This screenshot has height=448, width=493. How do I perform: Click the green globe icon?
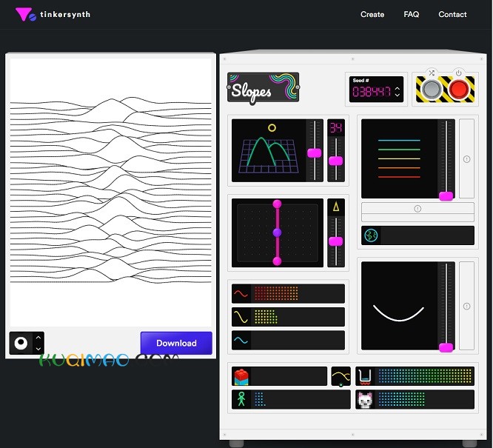tap(371, 235)
